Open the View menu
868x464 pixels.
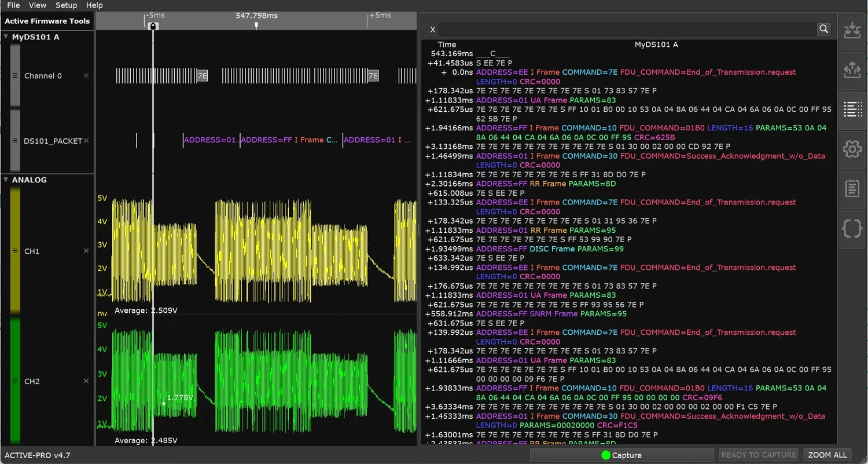(37, 5)
